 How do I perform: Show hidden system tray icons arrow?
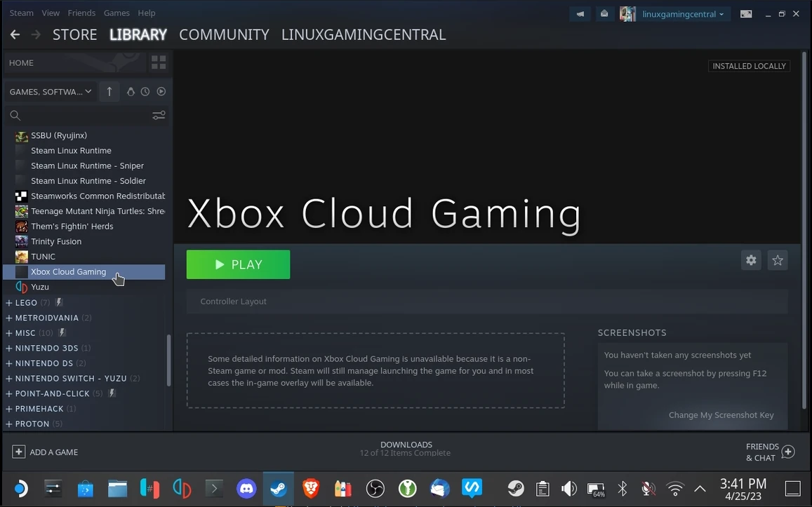tap(700, 488)
